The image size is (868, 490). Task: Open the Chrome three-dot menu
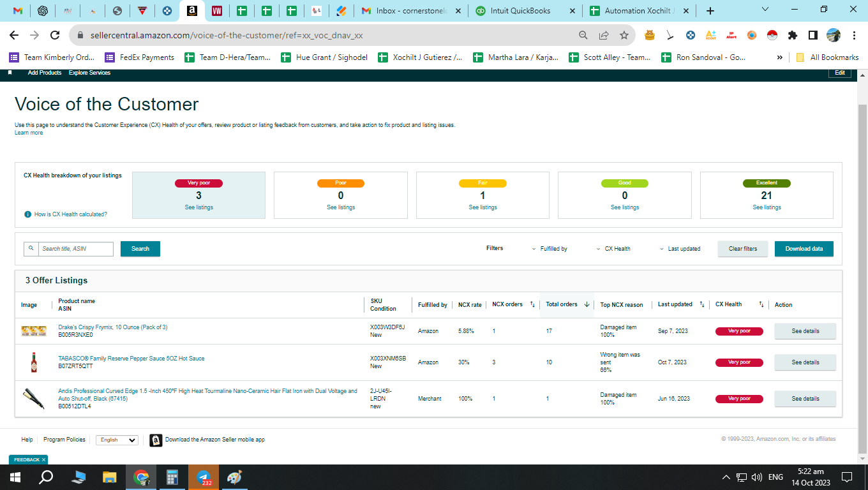[x=855, y=35]
